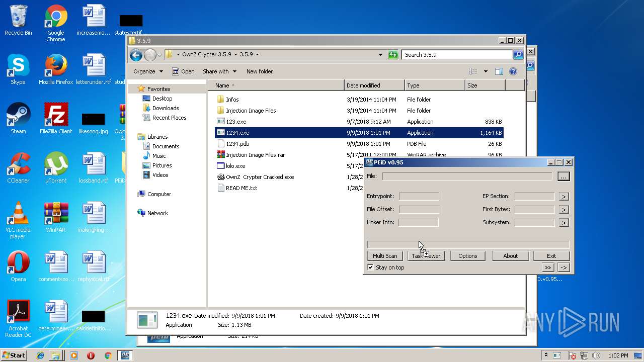Viewport: 644px width, 362px height.
Task: Toggle the preview pane button
Action: (499, 71)
